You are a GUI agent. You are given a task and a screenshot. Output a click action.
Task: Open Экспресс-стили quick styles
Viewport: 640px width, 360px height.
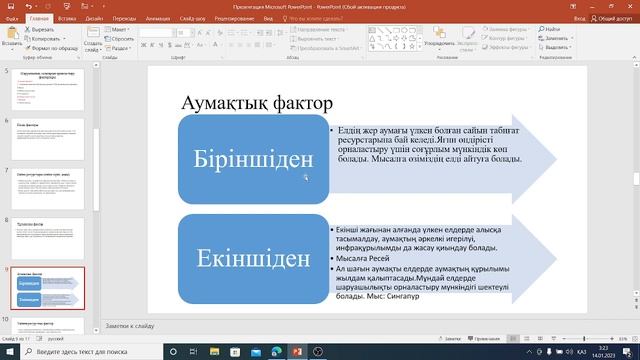click(468, 39)
